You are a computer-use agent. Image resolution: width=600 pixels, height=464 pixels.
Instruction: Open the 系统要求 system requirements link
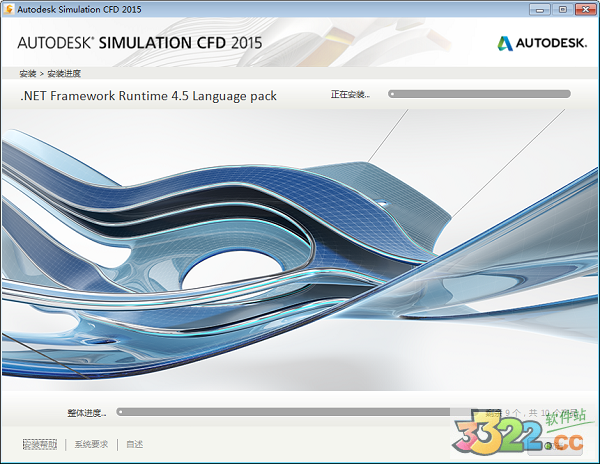pos(91,444)
